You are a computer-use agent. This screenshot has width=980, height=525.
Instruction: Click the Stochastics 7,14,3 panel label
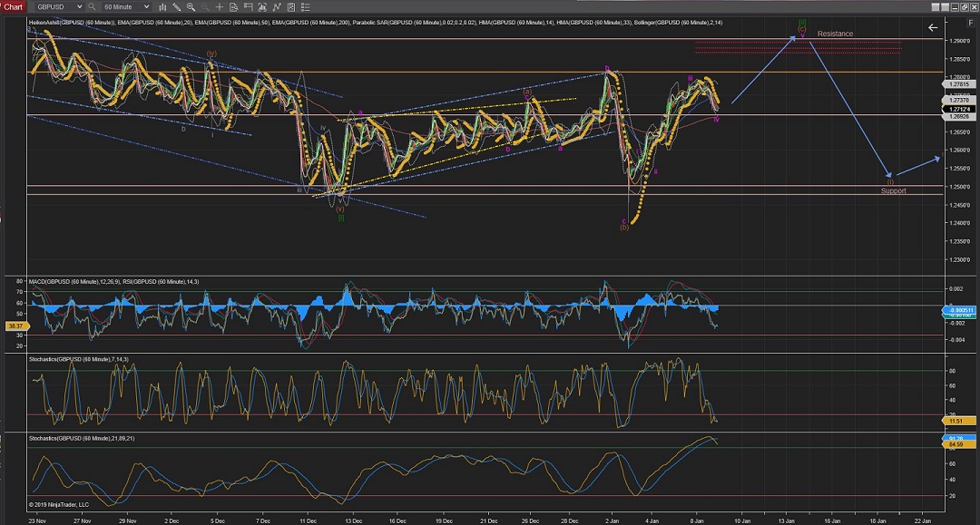pos(79,360)
